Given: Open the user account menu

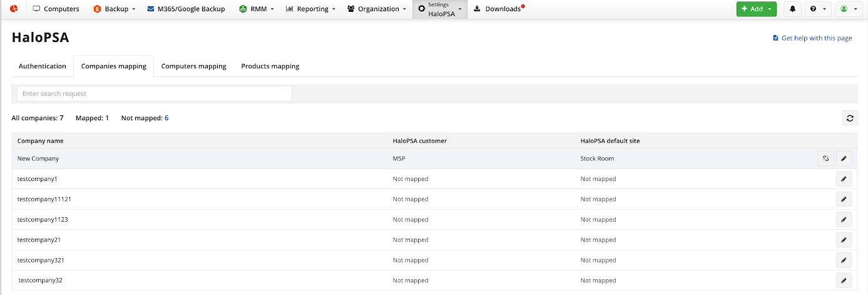Looking at the screenshot, I should [x=848, y=9].
